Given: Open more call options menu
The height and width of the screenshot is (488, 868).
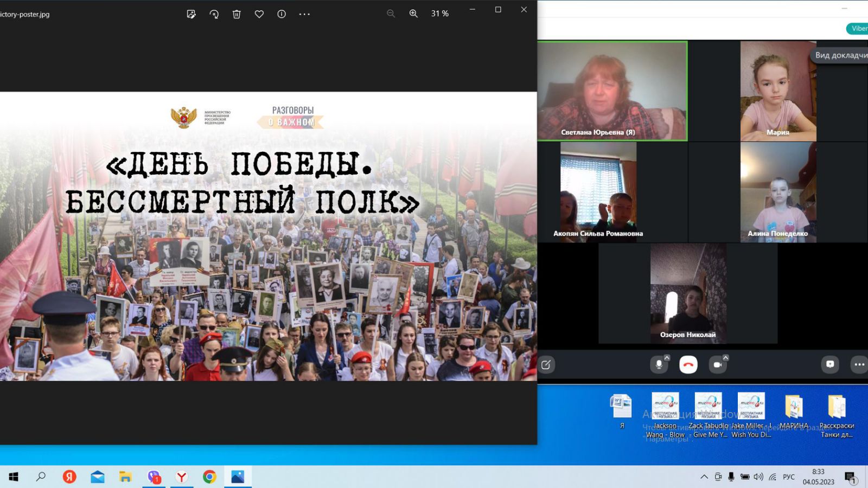Looking at the screenshot, I should pos(859,364).
